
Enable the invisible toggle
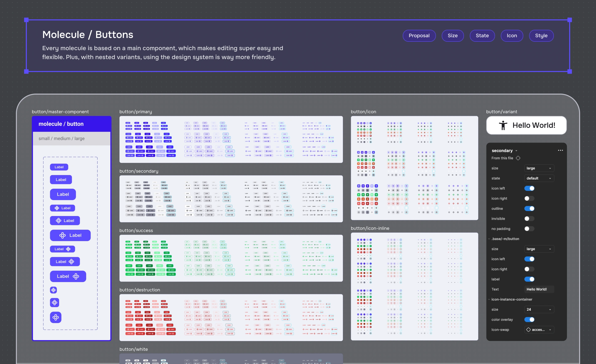pyautogui.click(x=529, y=219)
